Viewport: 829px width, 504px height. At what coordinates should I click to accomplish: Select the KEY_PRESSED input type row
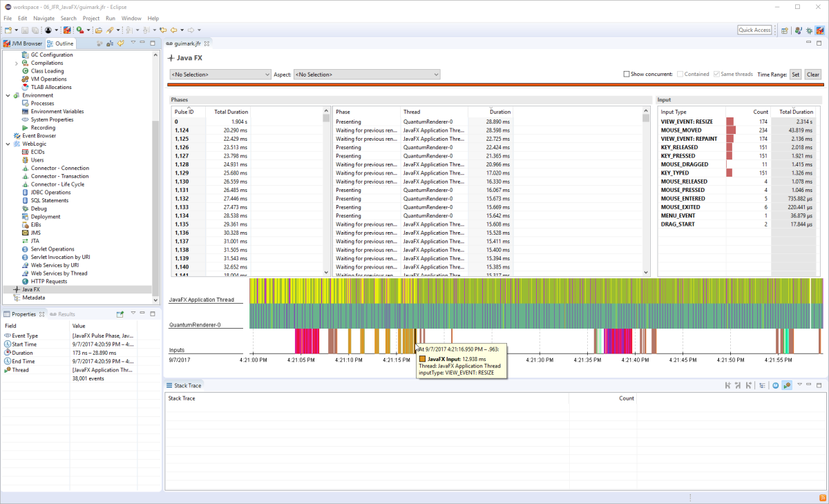[739, 155]
